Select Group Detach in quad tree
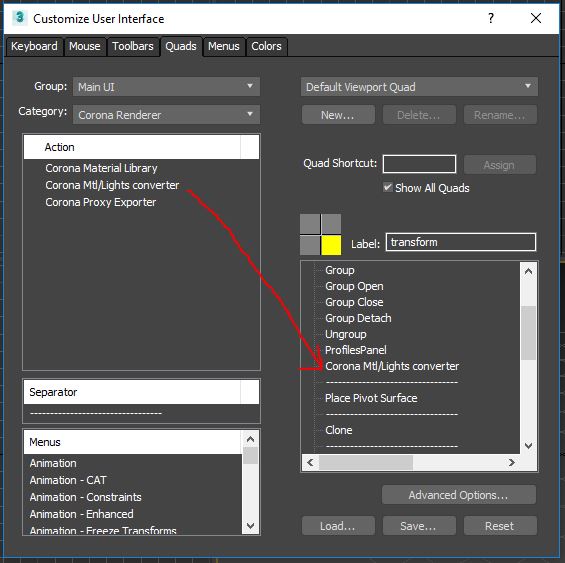The height and width of the screenshot is (563, 565). (358, 318)
